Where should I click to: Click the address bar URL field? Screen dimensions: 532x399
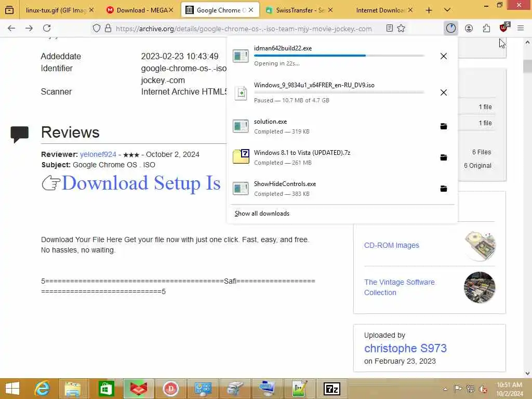[x=244, y=29]
